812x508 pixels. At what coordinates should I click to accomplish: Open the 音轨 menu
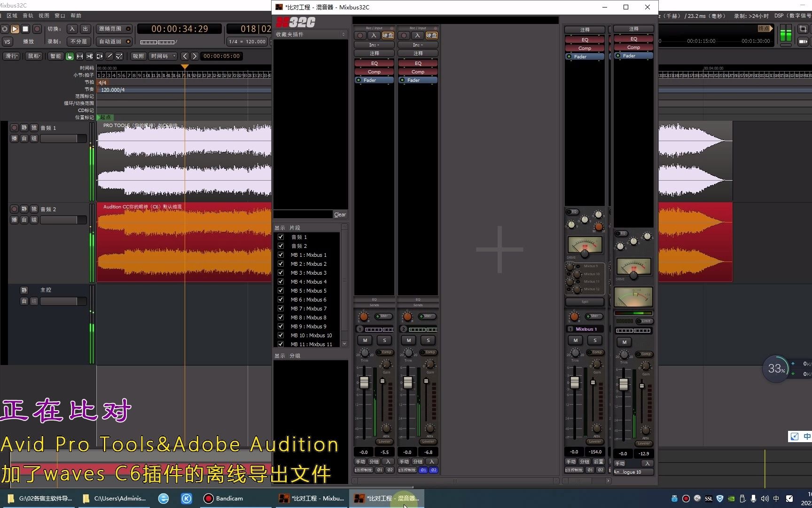27,16
